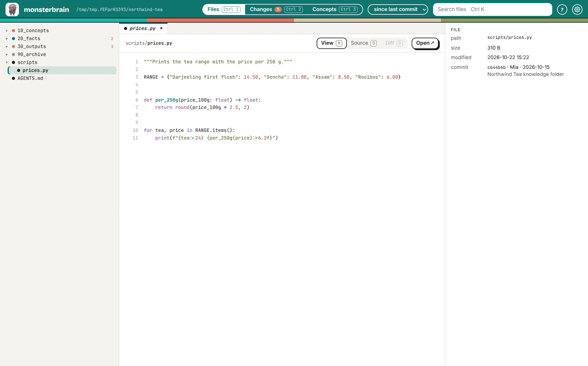This screenshot has height=366, width=588.
Task: Switch to the Changes tab
Action: pos(276,9)
